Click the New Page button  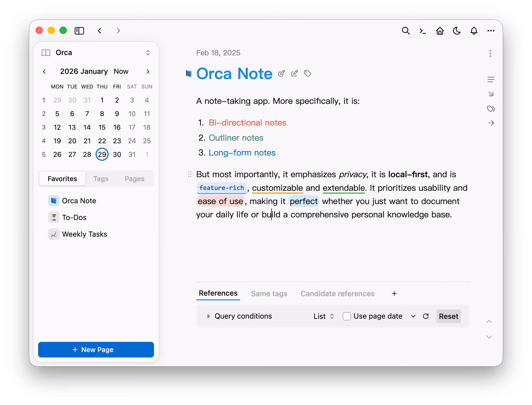click(96, 350)
